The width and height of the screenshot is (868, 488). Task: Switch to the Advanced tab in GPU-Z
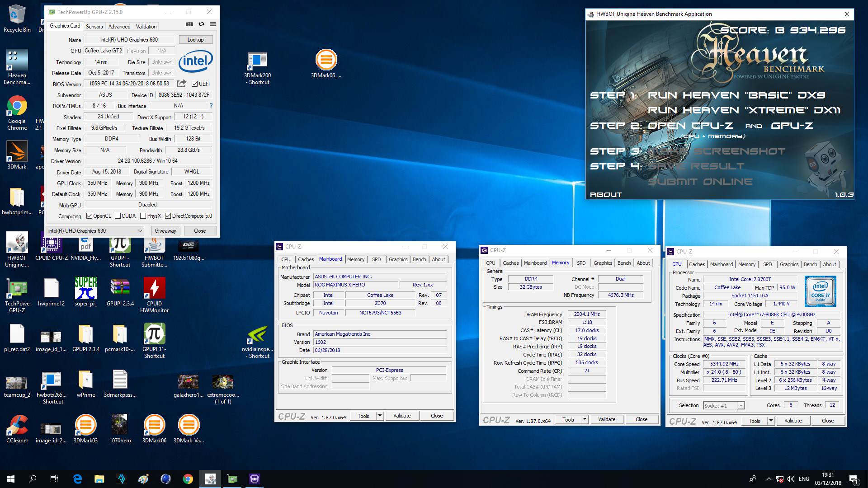tap(119, 27)
